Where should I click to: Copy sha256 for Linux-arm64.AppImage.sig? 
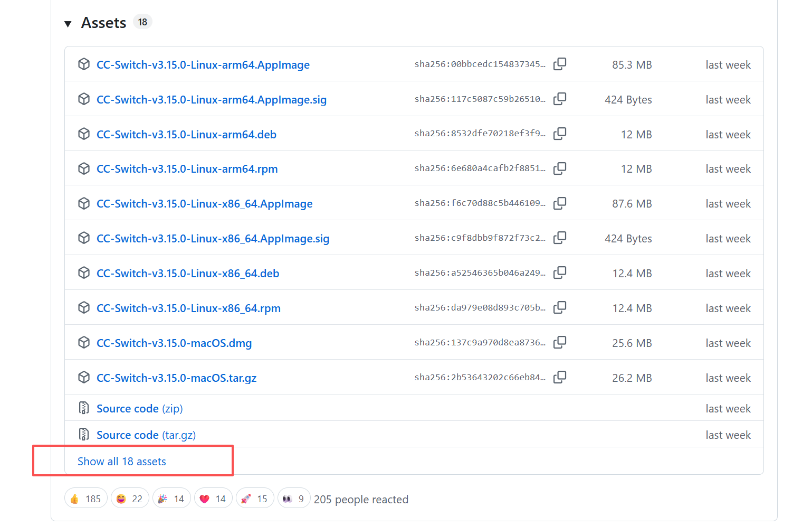point(560,99)
